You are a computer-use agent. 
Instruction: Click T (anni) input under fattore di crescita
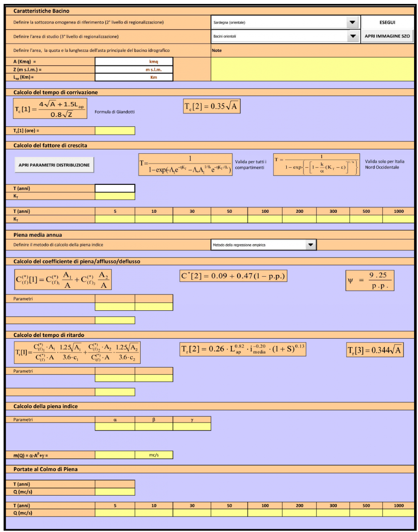pyautogui.click(x=114, y=188)
